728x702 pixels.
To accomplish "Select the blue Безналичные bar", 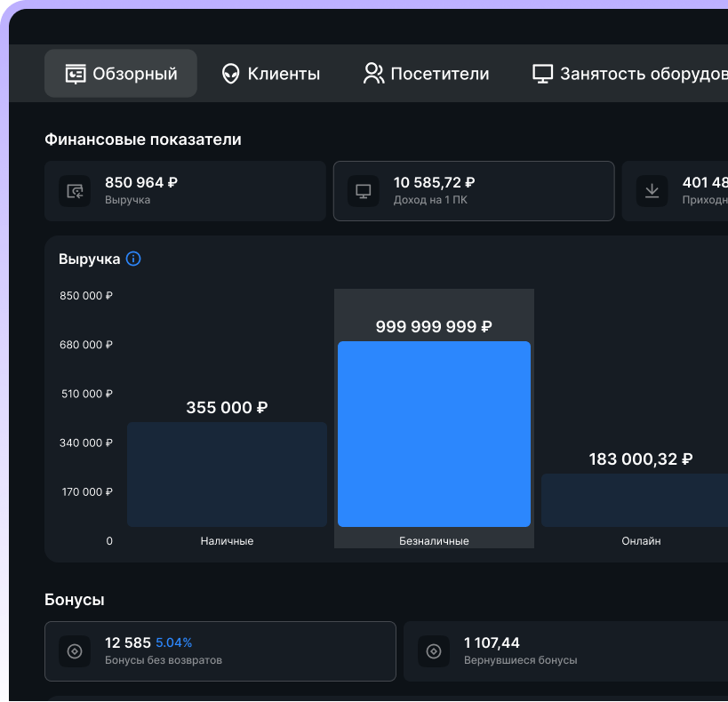I will coord(434,435).
